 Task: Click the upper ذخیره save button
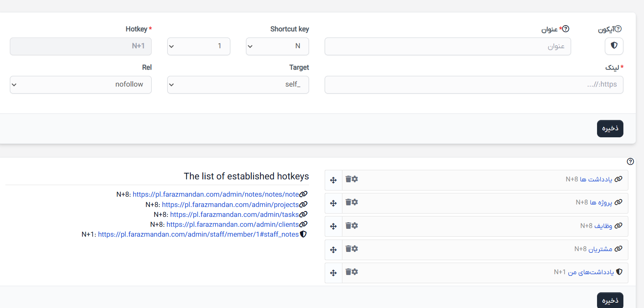610,129
